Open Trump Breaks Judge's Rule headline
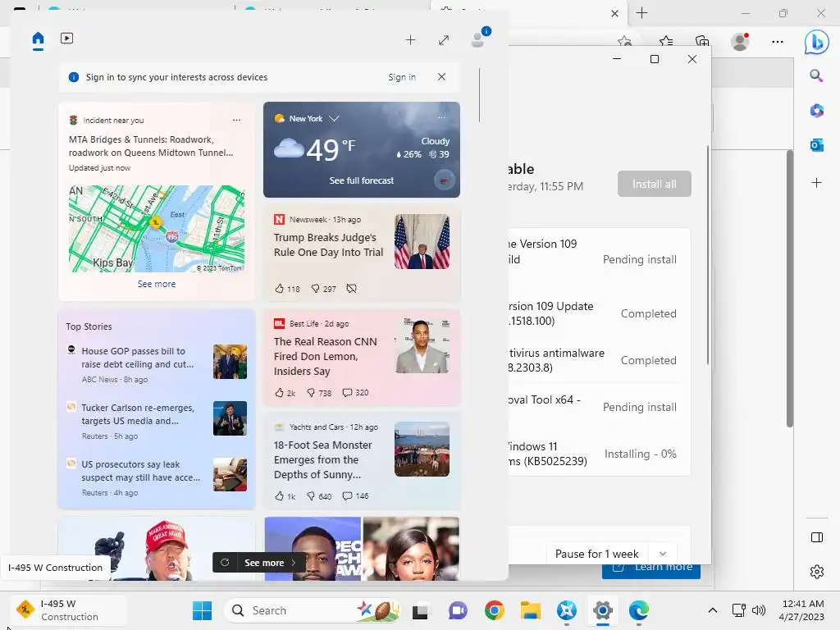 (x=328, y=244)
